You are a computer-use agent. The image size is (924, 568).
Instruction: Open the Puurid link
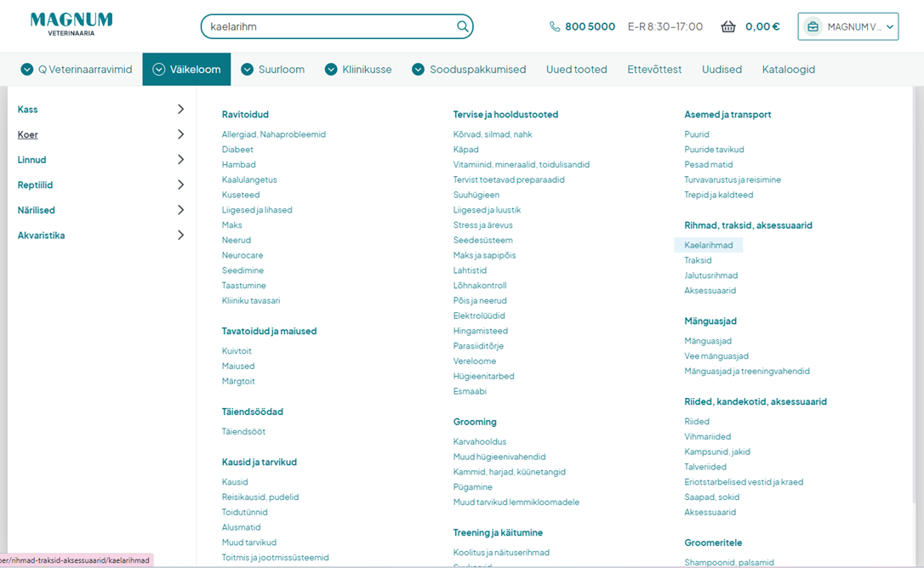click(697, 134)
